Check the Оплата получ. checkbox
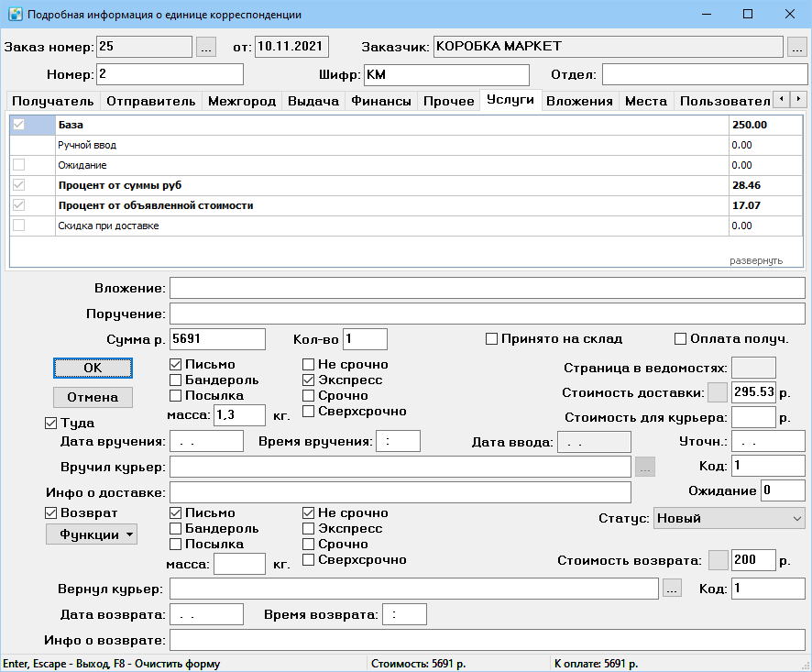 point(680,339)
